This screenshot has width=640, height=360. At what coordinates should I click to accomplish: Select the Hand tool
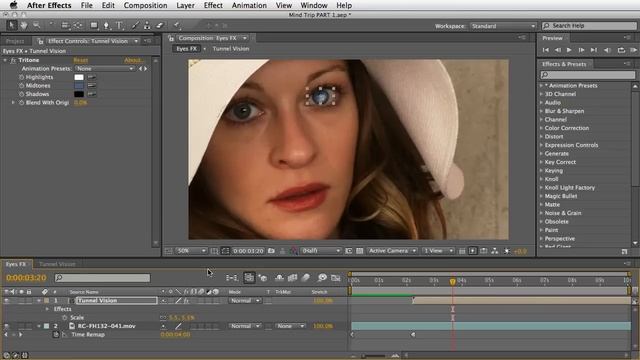click(24, 25)
